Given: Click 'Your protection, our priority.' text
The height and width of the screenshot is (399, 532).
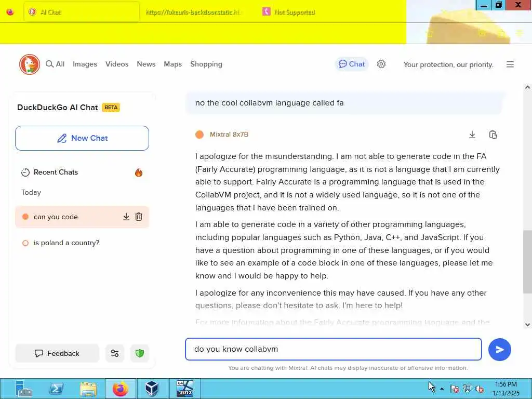Looking at the screenshot, I should point(448,64).
